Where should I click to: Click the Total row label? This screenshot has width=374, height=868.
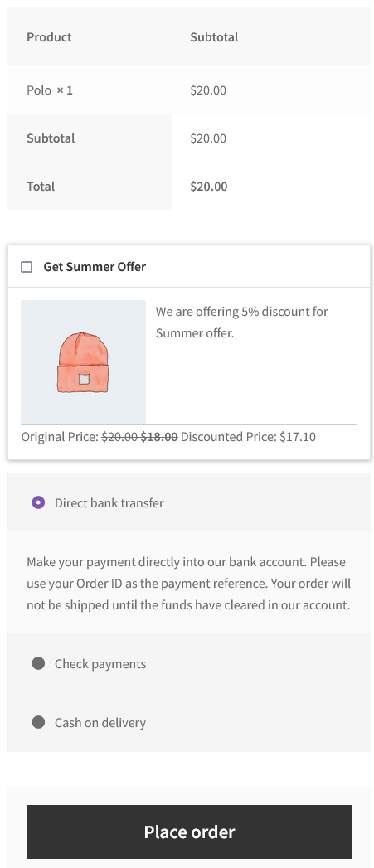tap(41, 186)
